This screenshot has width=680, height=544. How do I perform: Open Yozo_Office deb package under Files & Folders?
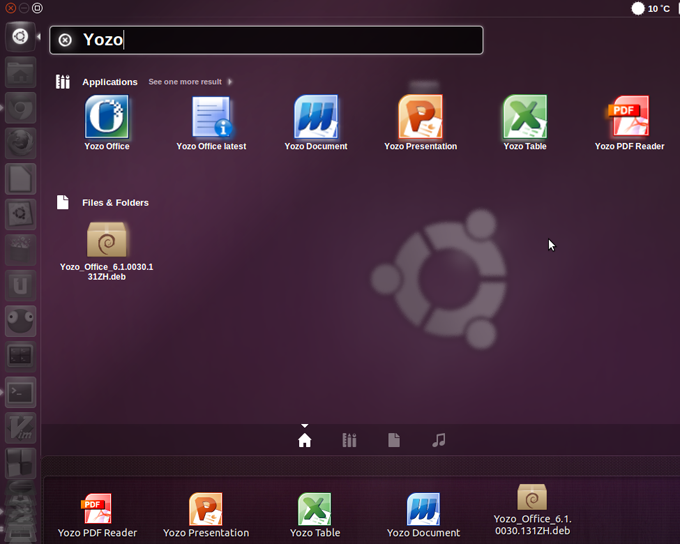(x=107, y=251)
